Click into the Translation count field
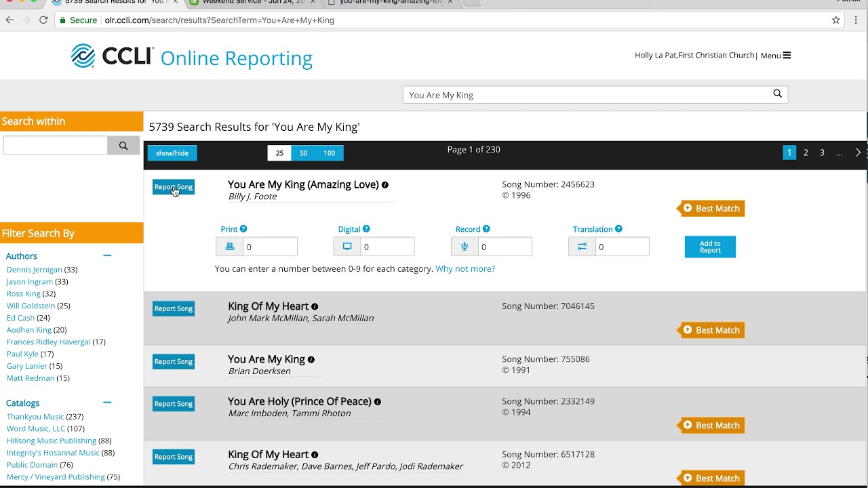 (x=622, y=247)
